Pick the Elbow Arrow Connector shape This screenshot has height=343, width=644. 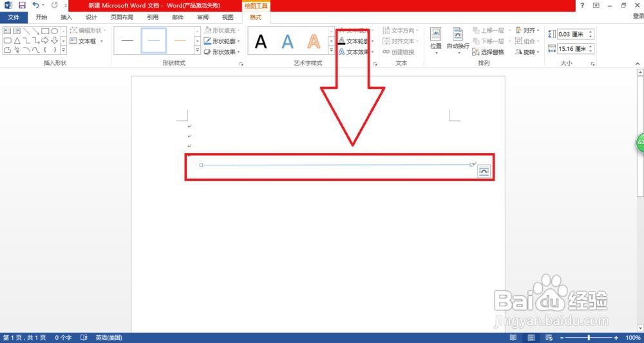click(36, 41)
